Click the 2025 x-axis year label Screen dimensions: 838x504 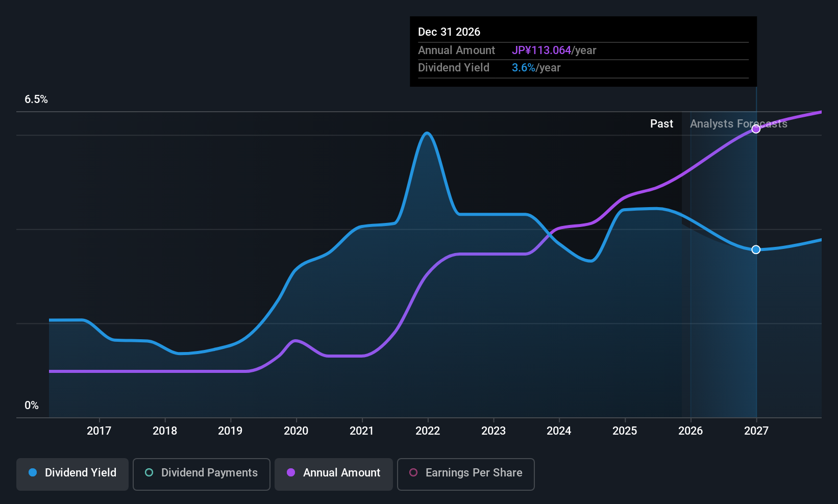[625, 431]
